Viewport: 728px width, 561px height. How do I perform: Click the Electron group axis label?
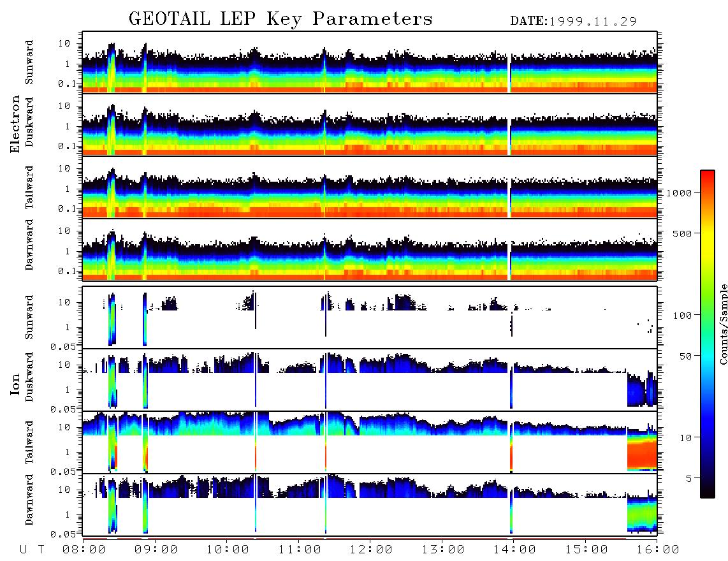pyautogui.click(x=15, y=124)
